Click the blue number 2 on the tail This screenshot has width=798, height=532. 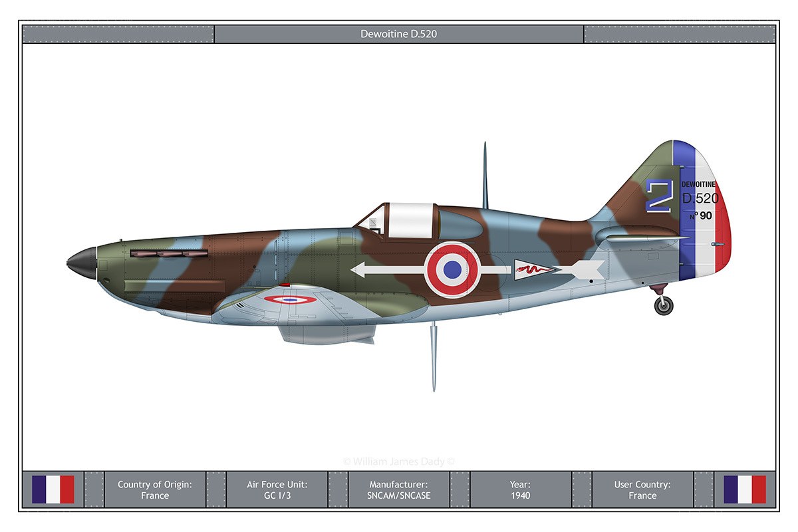[659, 196]
